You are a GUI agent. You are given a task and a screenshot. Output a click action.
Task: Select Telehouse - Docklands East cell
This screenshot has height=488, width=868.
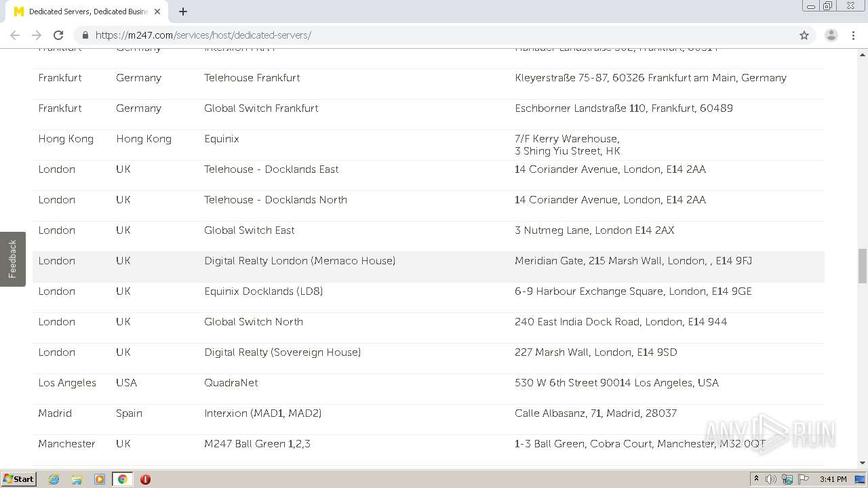(271, 169)
